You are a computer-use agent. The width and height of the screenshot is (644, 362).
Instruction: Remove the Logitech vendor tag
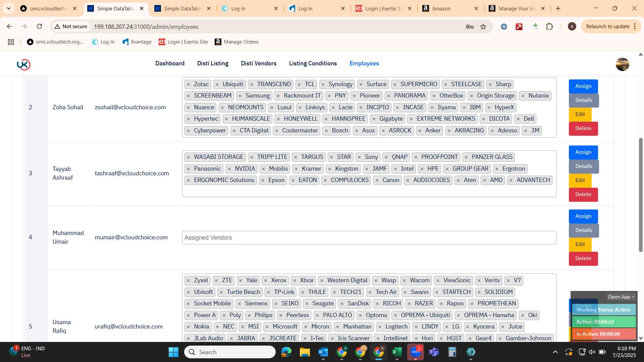(380, 327)
